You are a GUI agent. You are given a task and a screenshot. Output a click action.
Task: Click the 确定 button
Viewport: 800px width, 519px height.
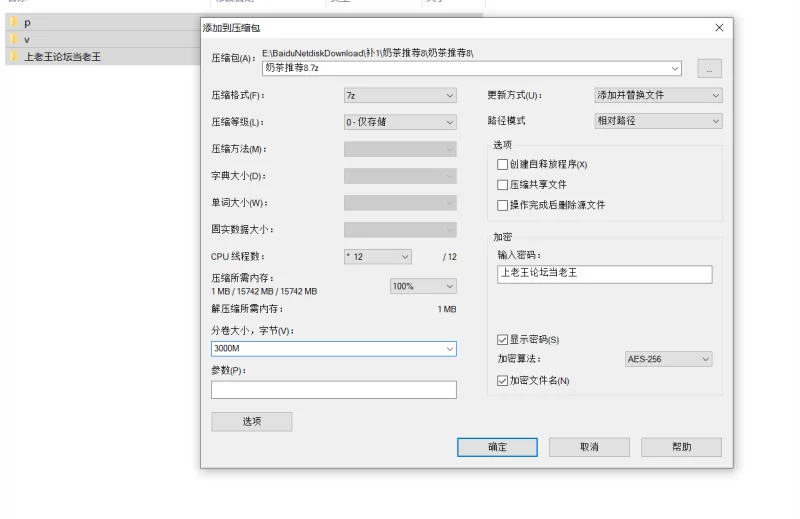[x=497, y=447]
